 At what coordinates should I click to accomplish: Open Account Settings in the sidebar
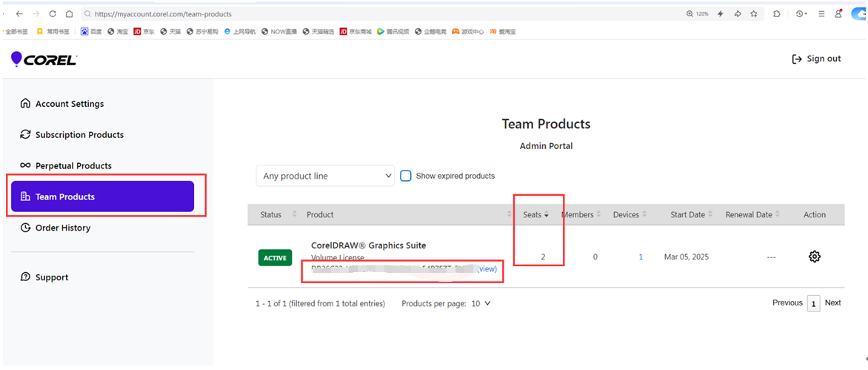click(69, 104)
